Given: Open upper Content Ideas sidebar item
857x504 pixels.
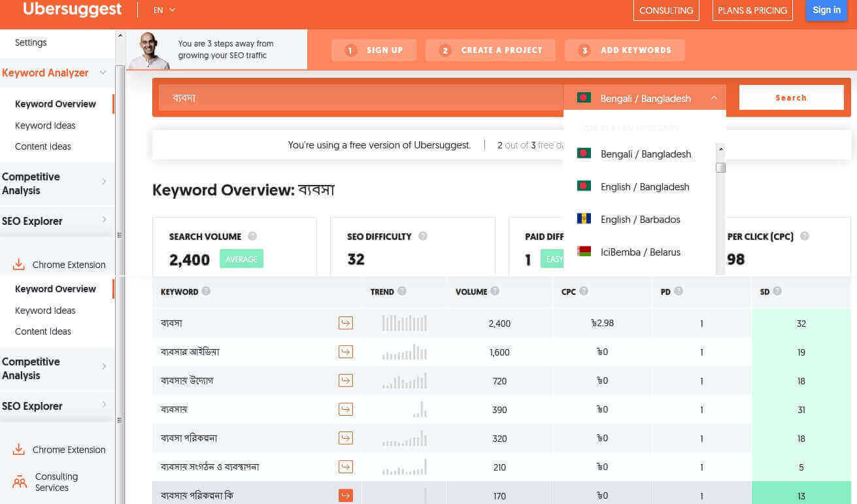Looking at the screenshot, I should pyautogui.click(x=43, y=146).
